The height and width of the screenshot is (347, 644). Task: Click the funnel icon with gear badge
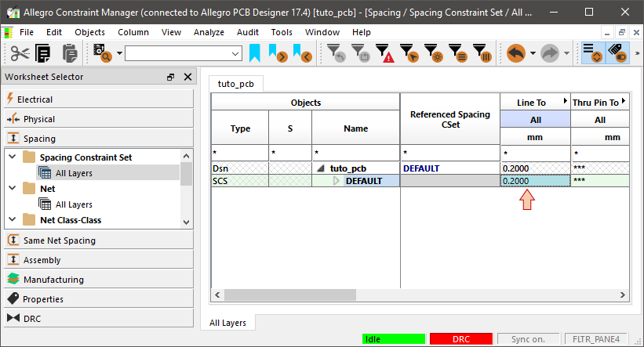(x=433, y=53)
